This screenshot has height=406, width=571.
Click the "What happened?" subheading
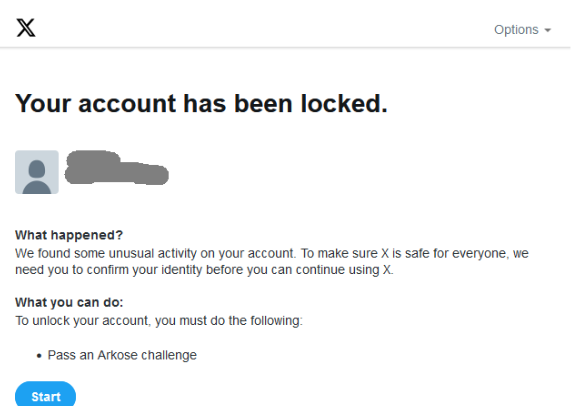tap(69, 235)
